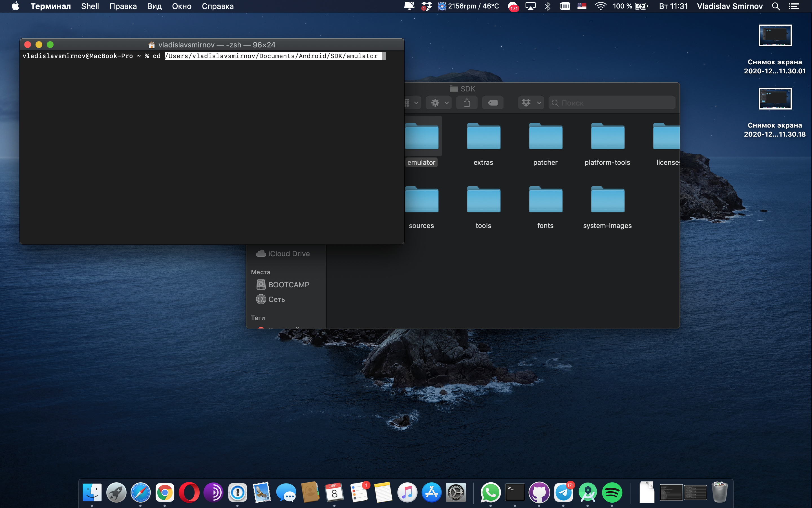Viewport: 812px width, 508px height.
Task: Open the Вид menu
Action: pyautogui.click(x=154, y=6)
